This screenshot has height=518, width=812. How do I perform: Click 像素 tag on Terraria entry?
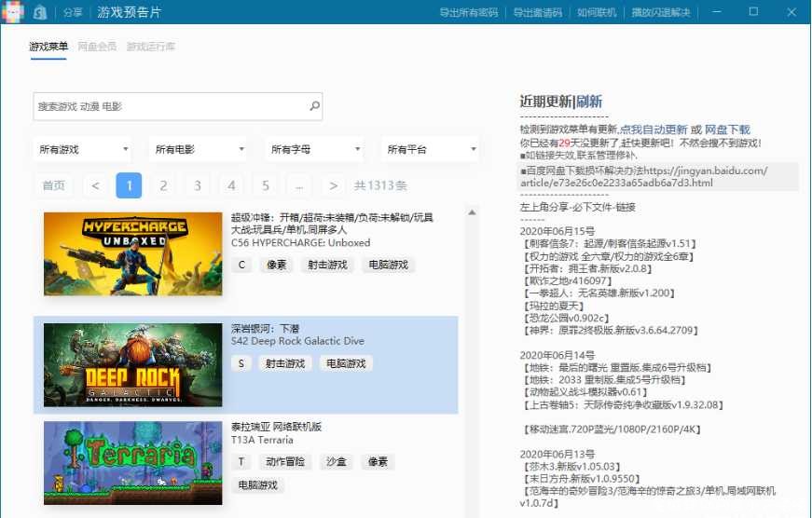coord(378,461)
